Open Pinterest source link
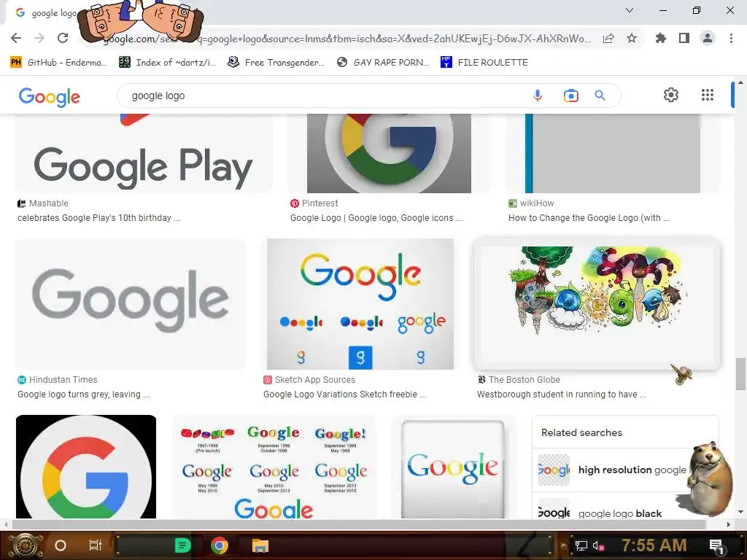 pos(314,203)
